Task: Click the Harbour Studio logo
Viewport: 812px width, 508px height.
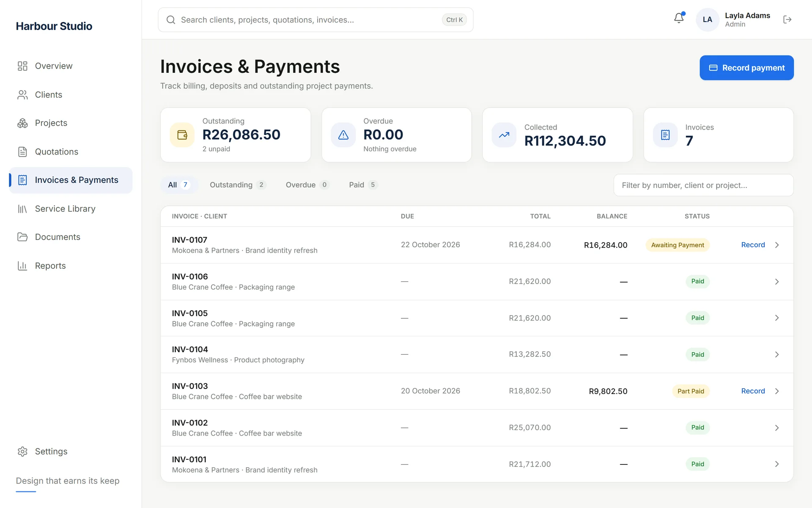Action: click(x=54, y=26)
